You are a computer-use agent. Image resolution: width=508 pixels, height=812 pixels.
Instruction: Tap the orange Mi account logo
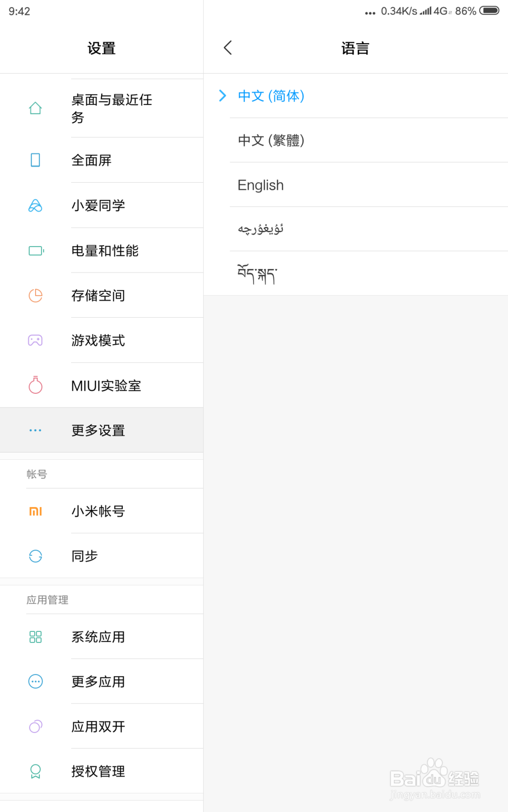[36, 511]
